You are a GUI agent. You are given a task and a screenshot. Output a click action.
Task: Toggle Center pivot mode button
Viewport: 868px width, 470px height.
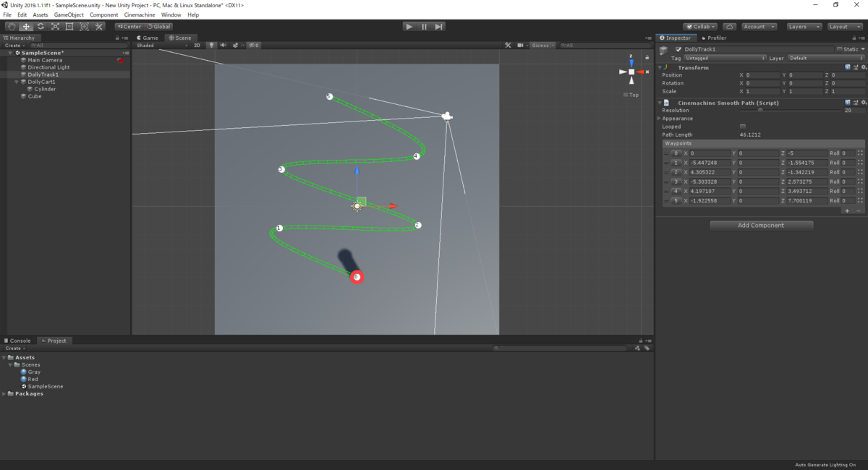(x=129, y=27)
